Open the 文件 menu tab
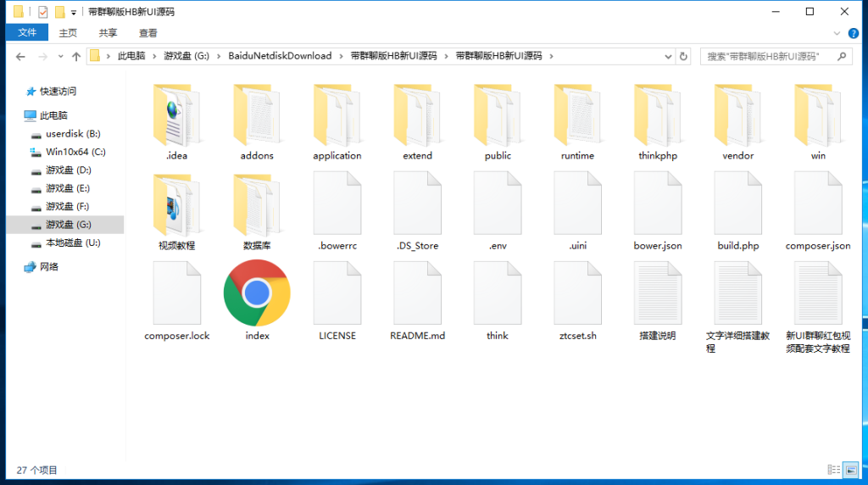 click(x=27, y=33)
